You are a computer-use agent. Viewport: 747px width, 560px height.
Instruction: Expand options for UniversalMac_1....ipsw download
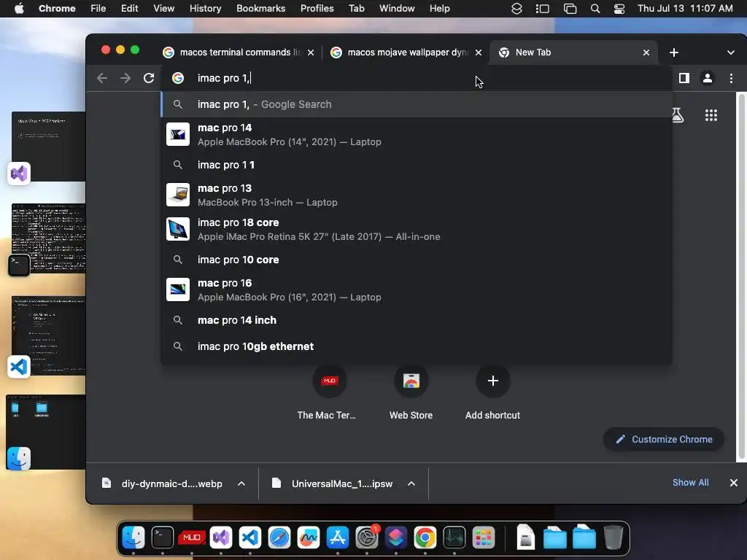411,484
